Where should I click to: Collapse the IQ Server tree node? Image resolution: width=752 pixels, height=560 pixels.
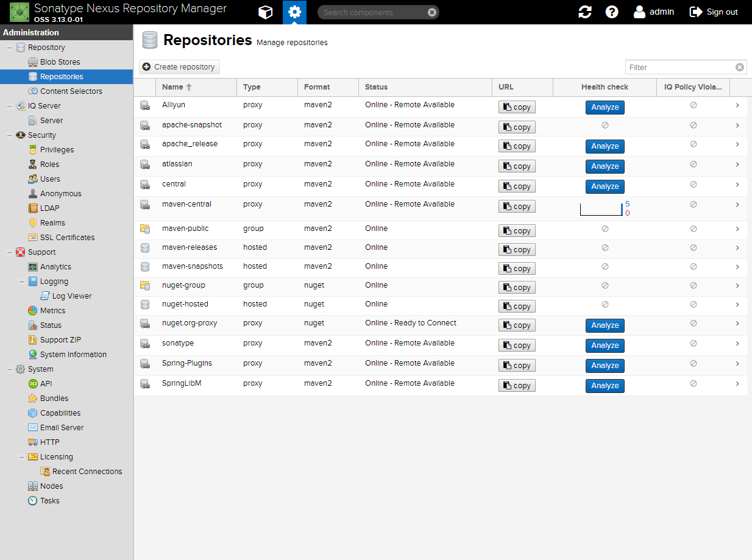pyautogui.click(x=9, y=106)
